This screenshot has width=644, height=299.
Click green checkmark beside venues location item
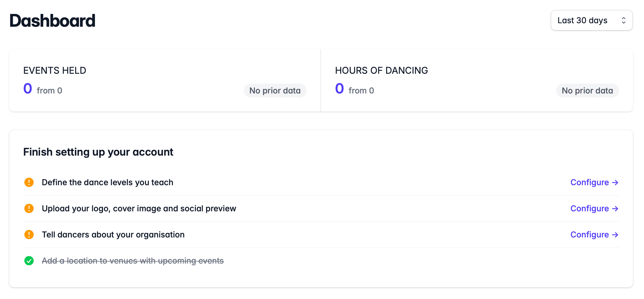[x=29, y=261]
